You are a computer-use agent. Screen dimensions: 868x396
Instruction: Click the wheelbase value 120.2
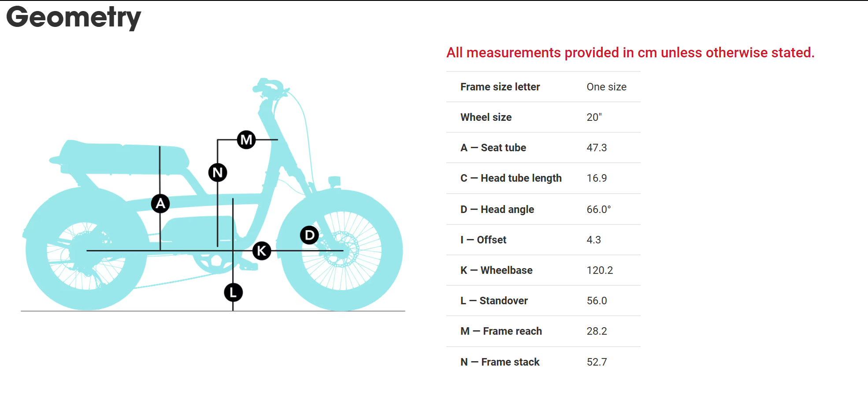(599, 270)
